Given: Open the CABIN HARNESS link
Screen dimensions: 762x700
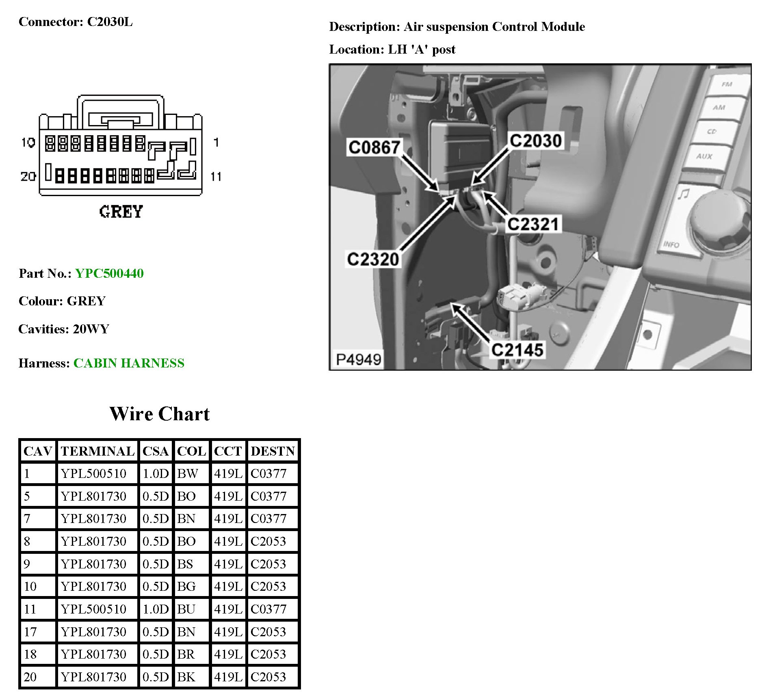Looking at the screenshot, I should 129,363.
